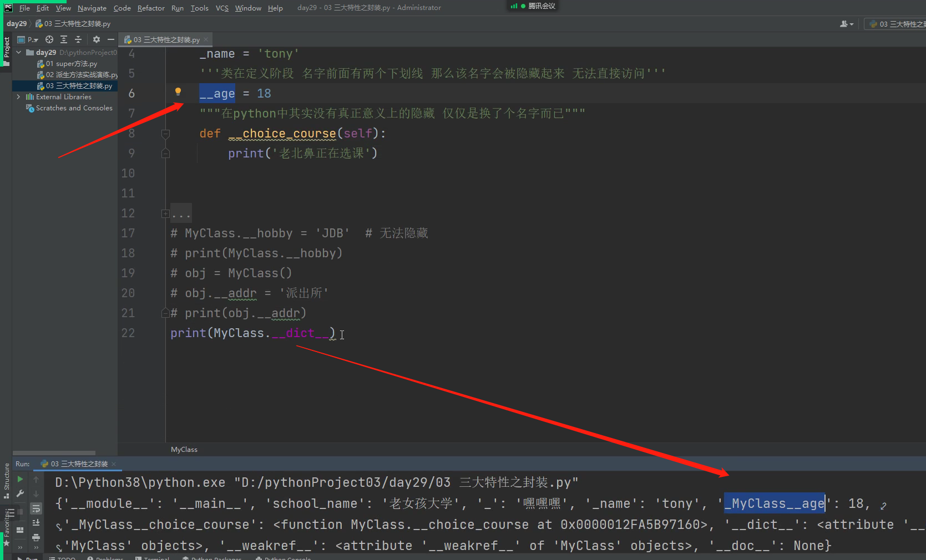The image size is (926, 560).
Task: Click the comment fold marker at line 21
Action: [x=165, y=313]
